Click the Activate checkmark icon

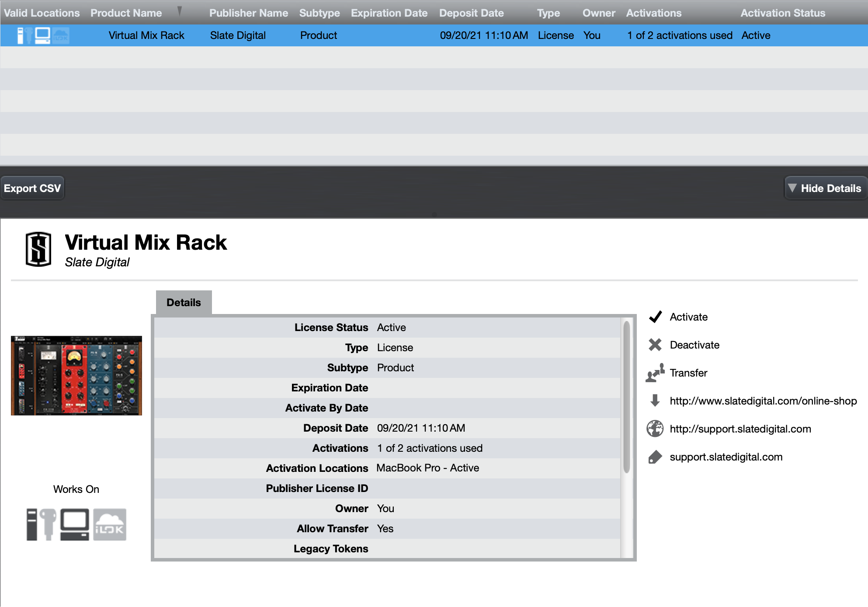(x=655, y=317)
